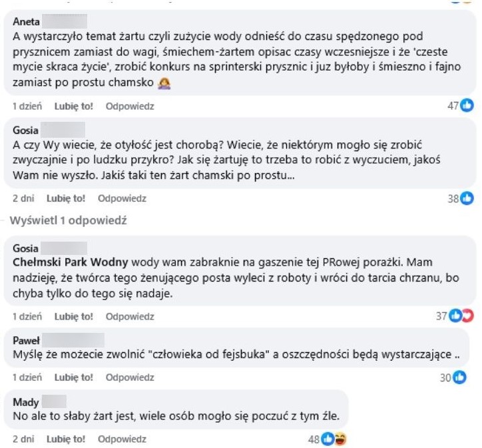Click the like reaction icon showing 38
Screen dimensions: 482x448
point(468,198)
